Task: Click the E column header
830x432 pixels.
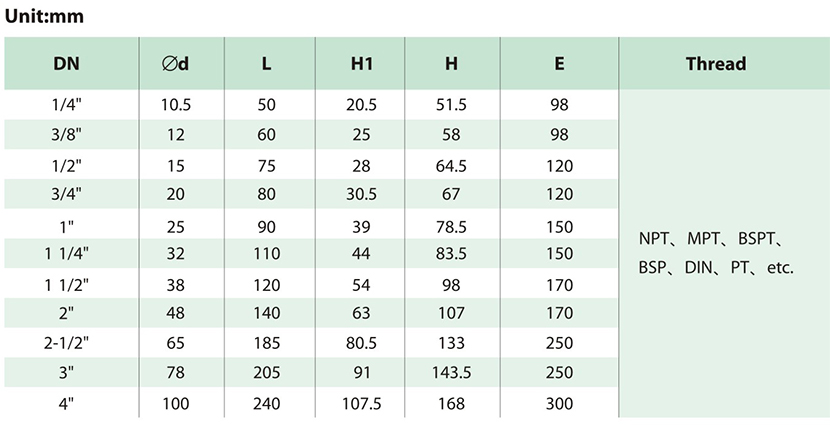Action: tap(559, 63)
